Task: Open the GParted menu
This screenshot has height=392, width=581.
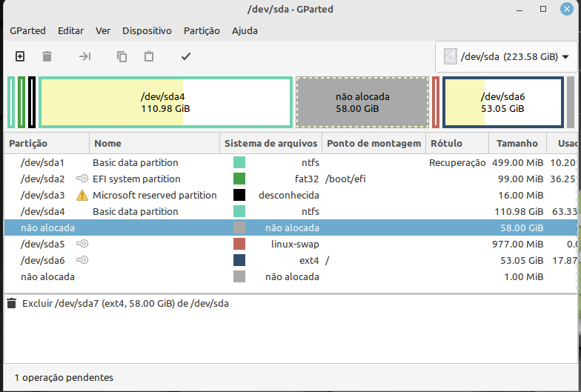Action: 28,31
